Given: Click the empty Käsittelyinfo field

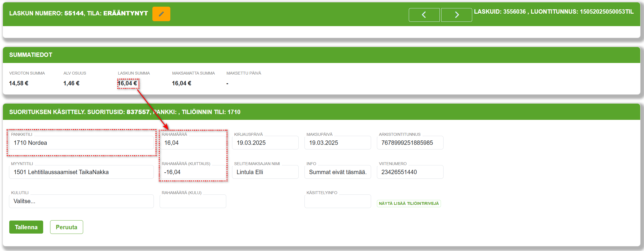Looking at the screenshot, I should point(338,201).
